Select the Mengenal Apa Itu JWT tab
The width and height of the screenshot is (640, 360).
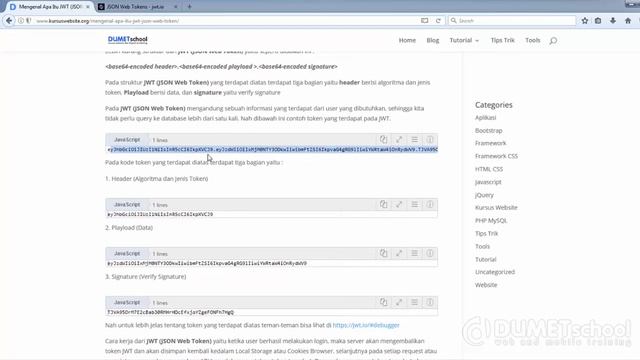tap(49, 7)
